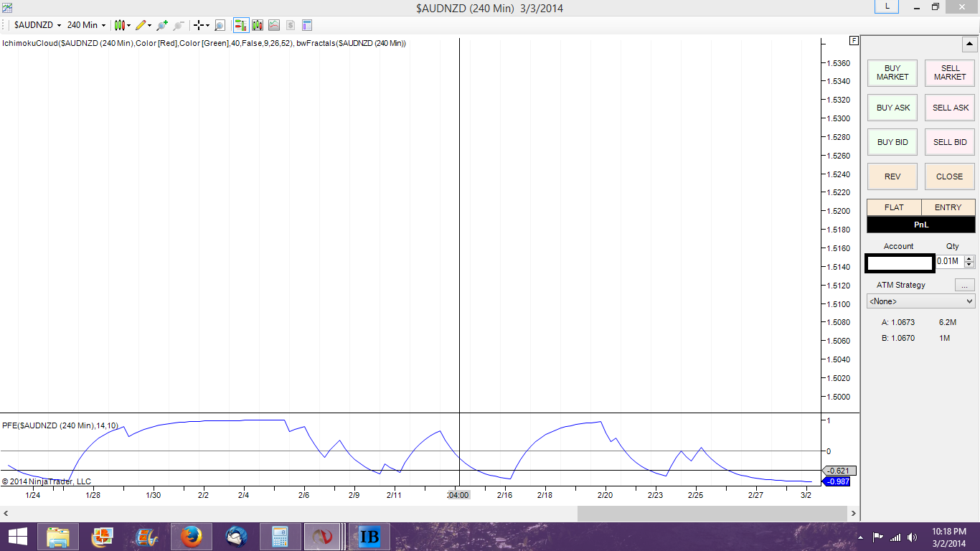Open the movie maker filmstrip taskbar icon
Viewport: 980px width, 551px height.
[x=146, y=537]
